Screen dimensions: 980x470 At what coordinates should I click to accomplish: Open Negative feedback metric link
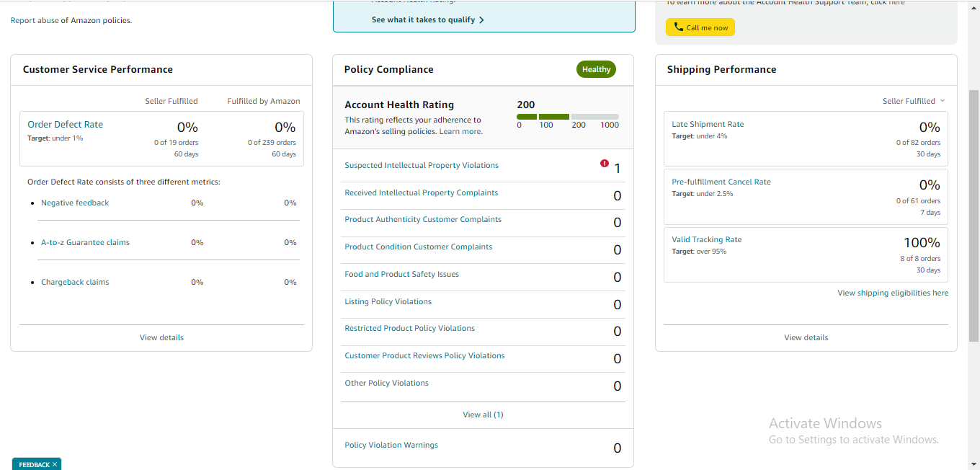[x=75, y=203]
